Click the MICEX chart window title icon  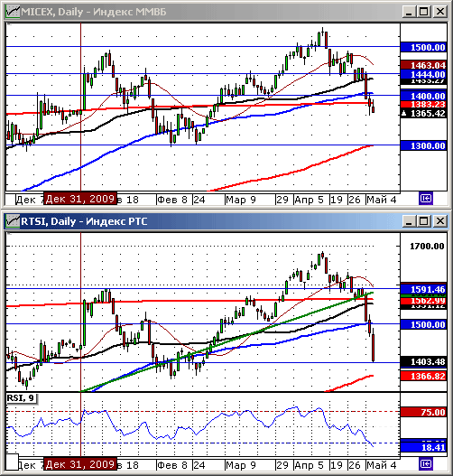pos(13,12)
